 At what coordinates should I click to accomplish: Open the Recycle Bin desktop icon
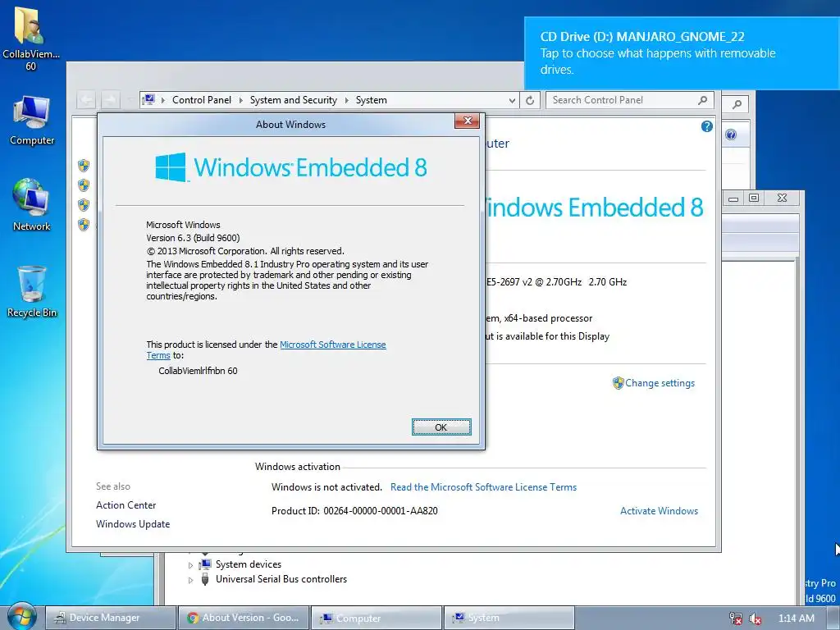(x=32, y=292)
